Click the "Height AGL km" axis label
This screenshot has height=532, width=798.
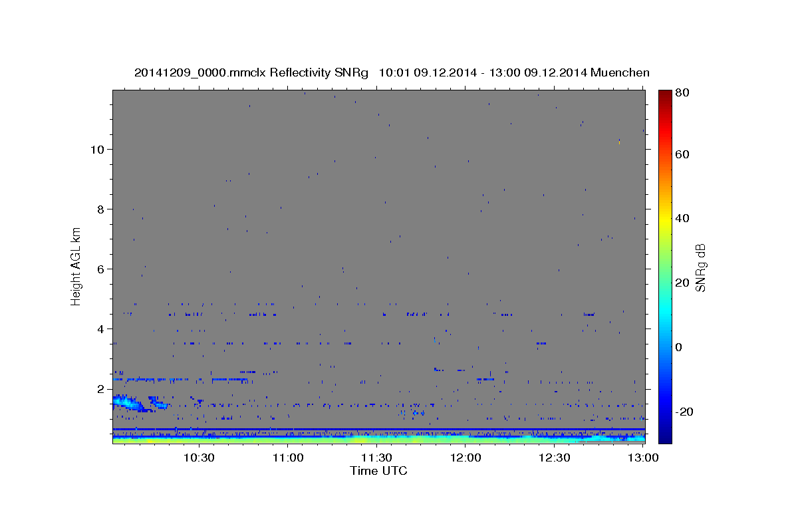pos(76,266)
